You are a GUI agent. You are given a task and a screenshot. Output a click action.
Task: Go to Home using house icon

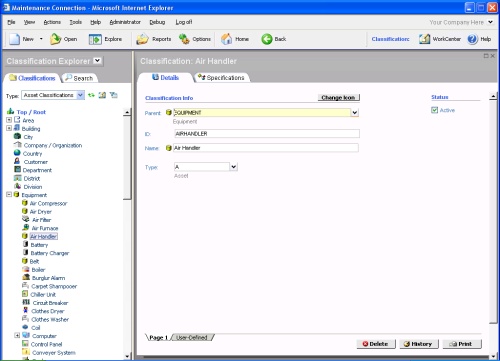coord(227,39)
